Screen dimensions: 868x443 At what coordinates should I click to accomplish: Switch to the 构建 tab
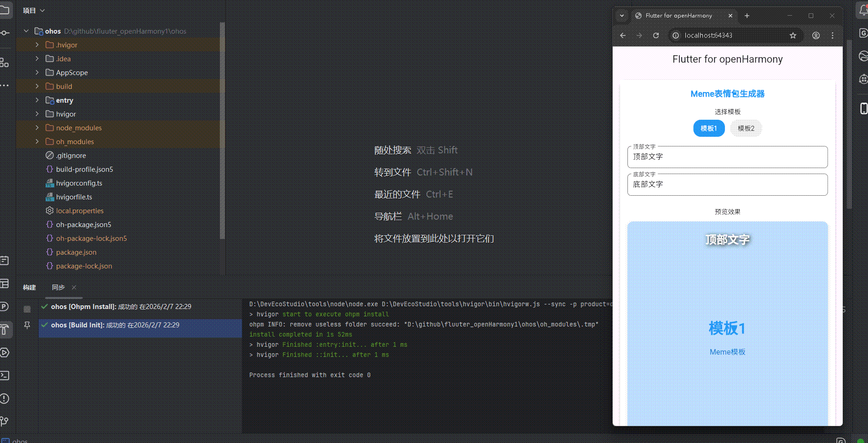pyautogui.click(x=29, y=287)
